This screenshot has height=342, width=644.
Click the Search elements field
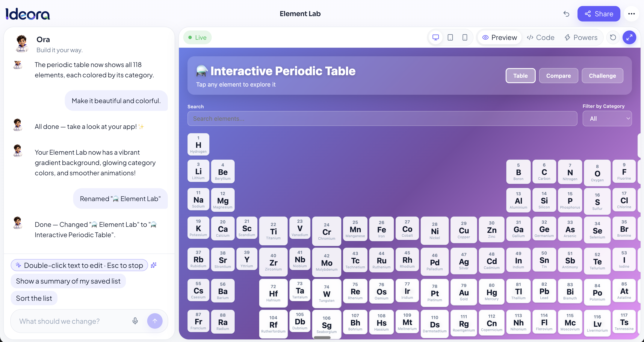(x=382, y=118)
